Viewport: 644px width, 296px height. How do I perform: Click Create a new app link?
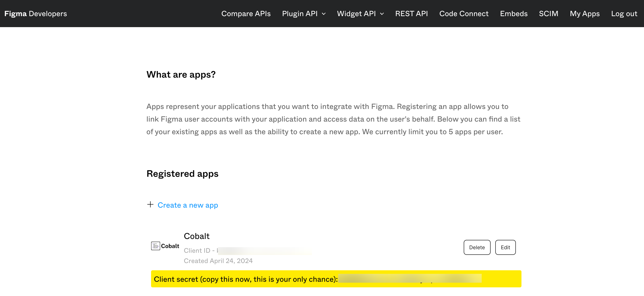[x=188, y=205]
